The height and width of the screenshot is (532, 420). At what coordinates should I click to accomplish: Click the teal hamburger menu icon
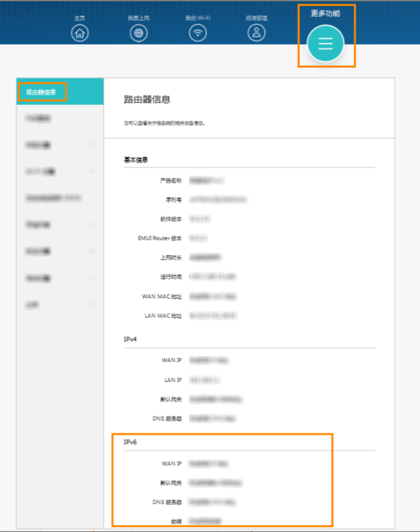pyautogui.click(x=325, y=44)
